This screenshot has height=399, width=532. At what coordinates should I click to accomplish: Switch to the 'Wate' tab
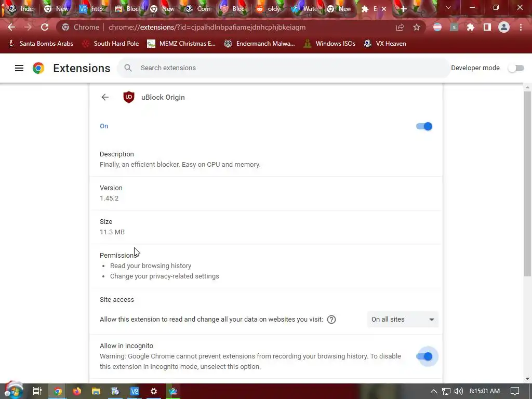point(304,9)
